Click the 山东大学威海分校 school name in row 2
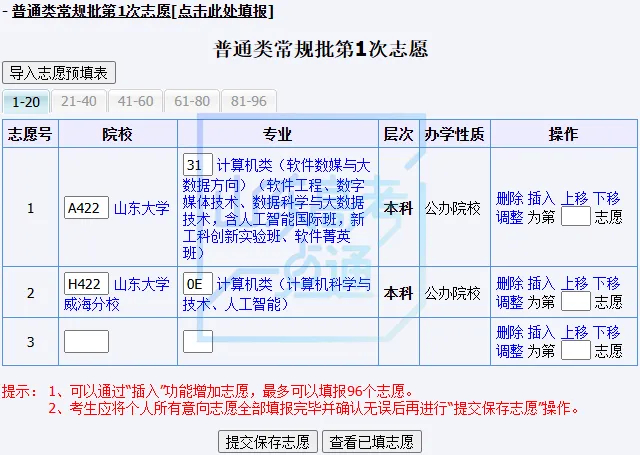The image size is (640, 455). (x=117, y=294)
